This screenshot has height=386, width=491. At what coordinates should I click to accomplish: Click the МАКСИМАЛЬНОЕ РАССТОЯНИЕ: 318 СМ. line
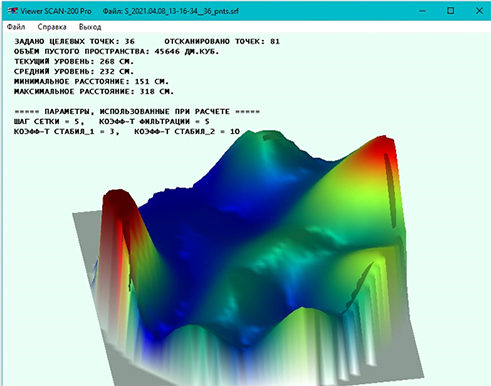pos(94,91)
